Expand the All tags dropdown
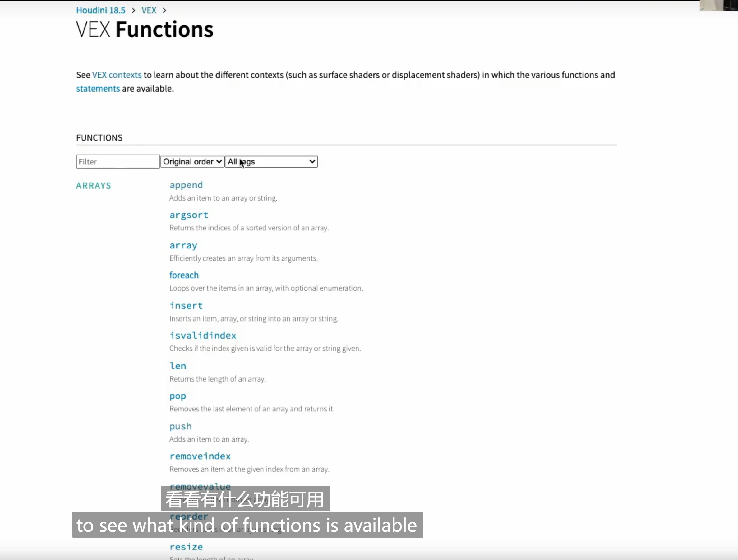This screenshot has width=738, height=560. pos(271,161)
